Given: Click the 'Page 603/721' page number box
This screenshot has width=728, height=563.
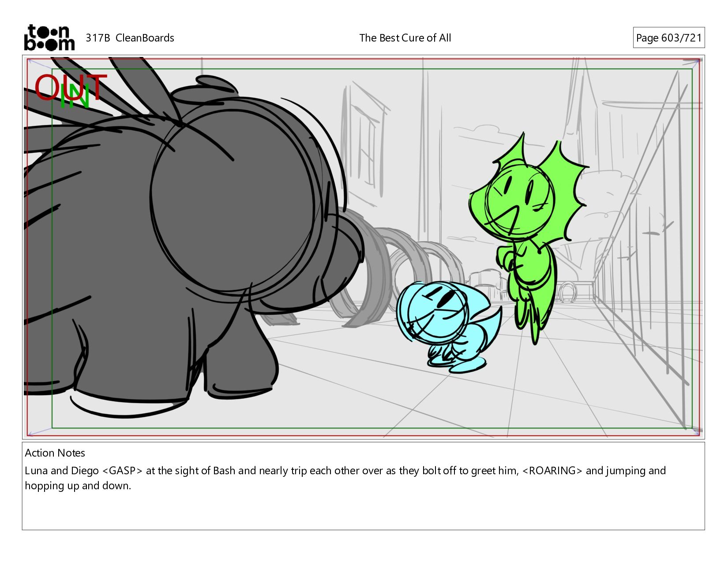Looking at the screenshot, I should (668, 38).
